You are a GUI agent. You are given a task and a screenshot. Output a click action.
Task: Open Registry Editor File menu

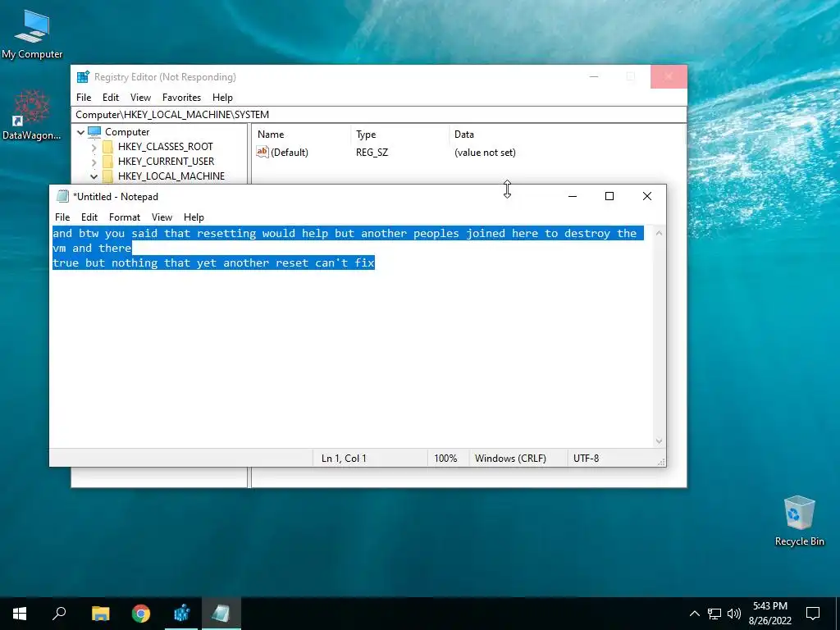(x=84, y=98)
